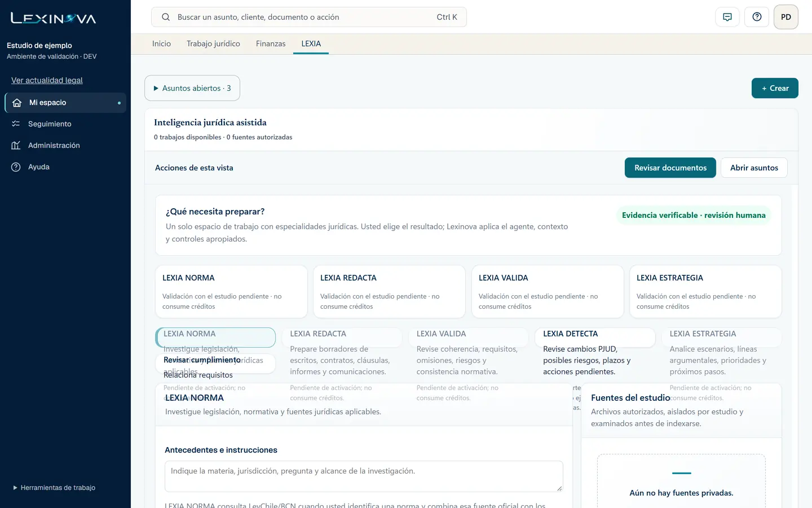812x508 pixels.
Task: Select the LEXIA REDACTA top card
Action: [389, 292]
